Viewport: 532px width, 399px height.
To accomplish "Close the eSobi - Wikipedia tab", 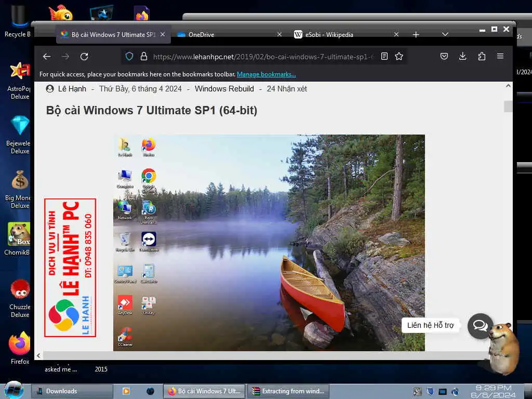I will [396, 35].
